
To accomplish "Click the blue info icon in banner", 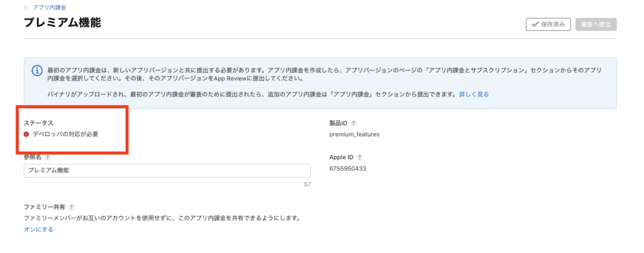I will click(36, 70).
